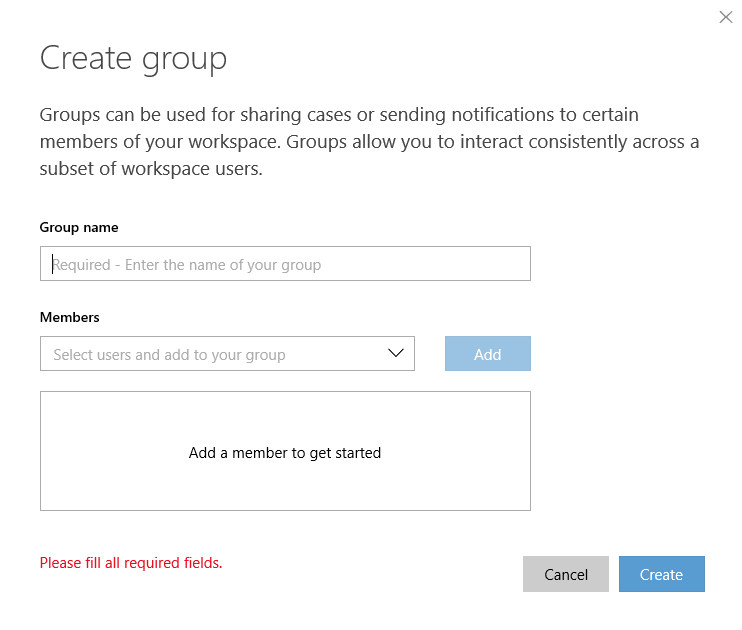742x630 pixels.
Task: Click the blue Create button
Action: click(662, 574)
